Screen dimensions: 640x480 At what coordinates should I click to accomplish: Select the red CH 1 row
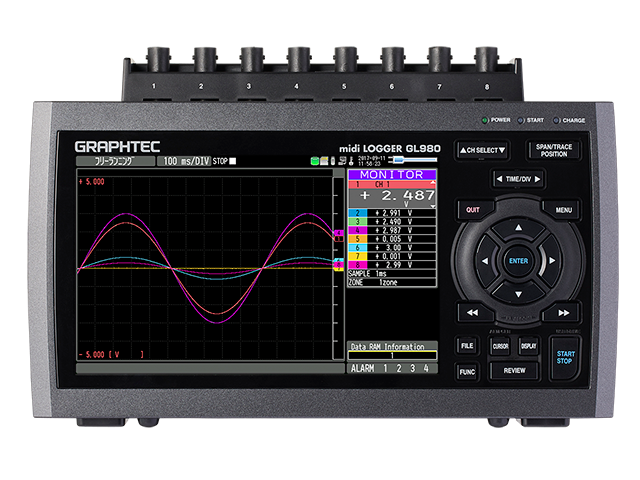(x=391, y=184)
